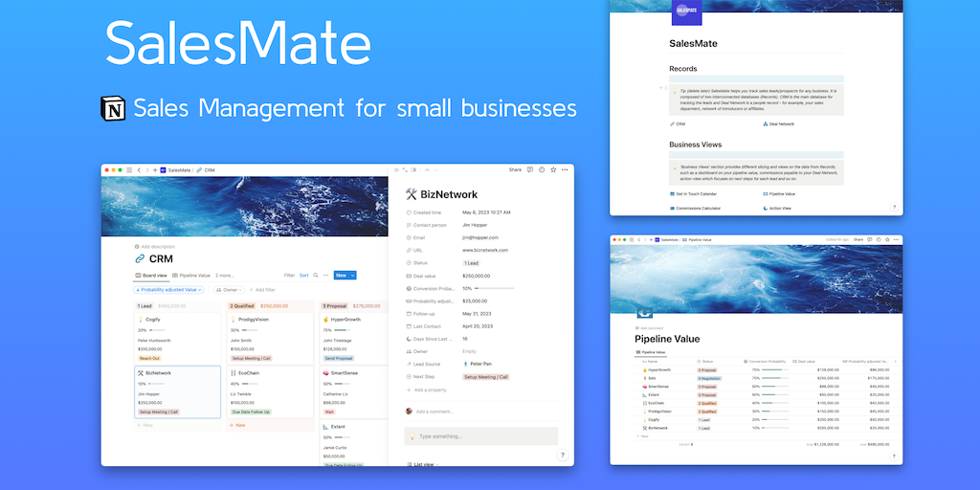Open Commissions Calculator link
Screen dimensions: 980x490
tap(695, 208)
